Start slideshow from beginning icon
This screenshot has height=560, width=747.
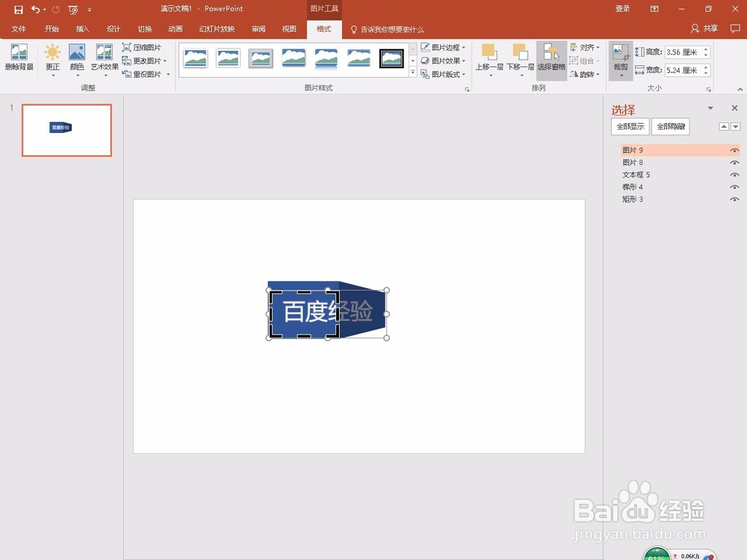[73, 10]
